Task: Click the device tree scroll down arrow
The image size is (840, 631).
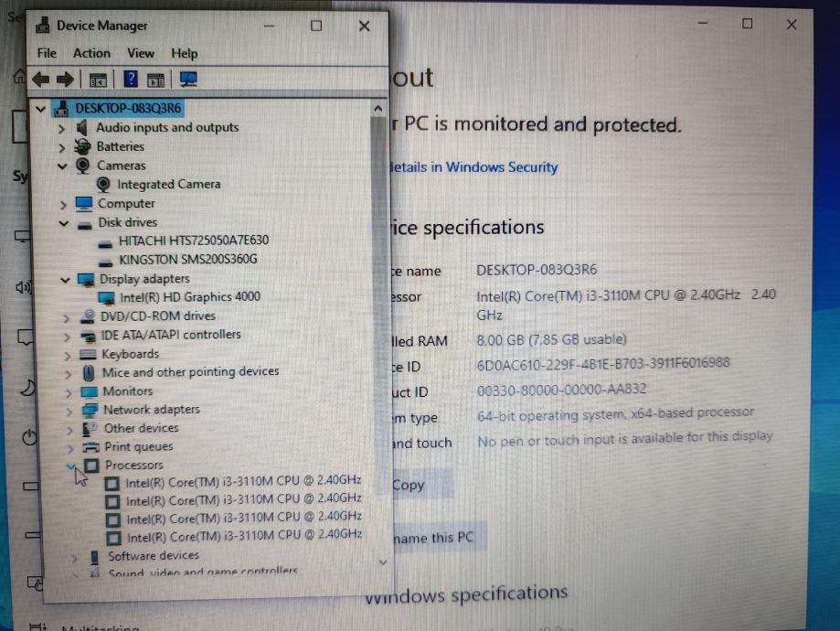Action: point(383,562)
